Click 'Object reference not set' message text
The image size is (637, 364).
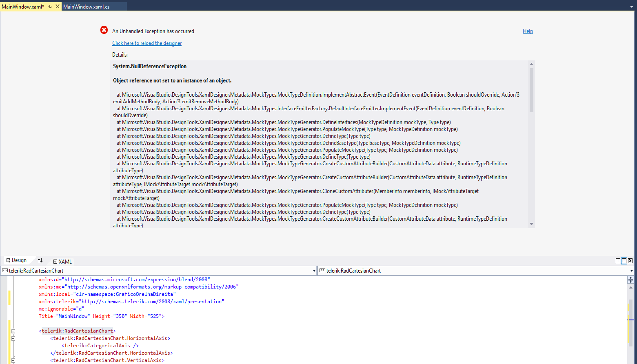pos(172,81)
